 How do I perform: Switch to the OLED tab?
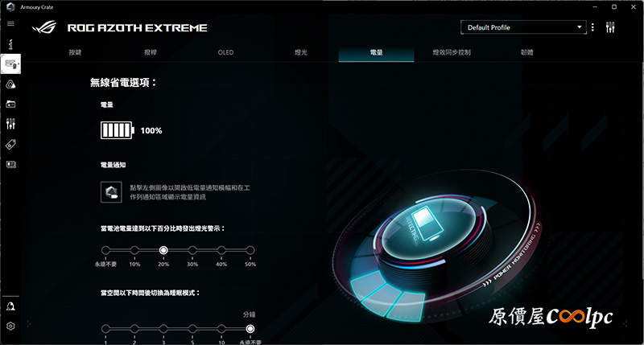click(x=225, y=52)
